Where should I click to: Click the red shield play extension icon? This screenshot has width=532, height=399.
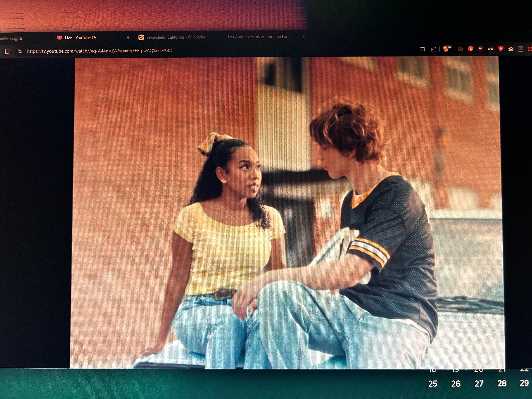(500, 49)
